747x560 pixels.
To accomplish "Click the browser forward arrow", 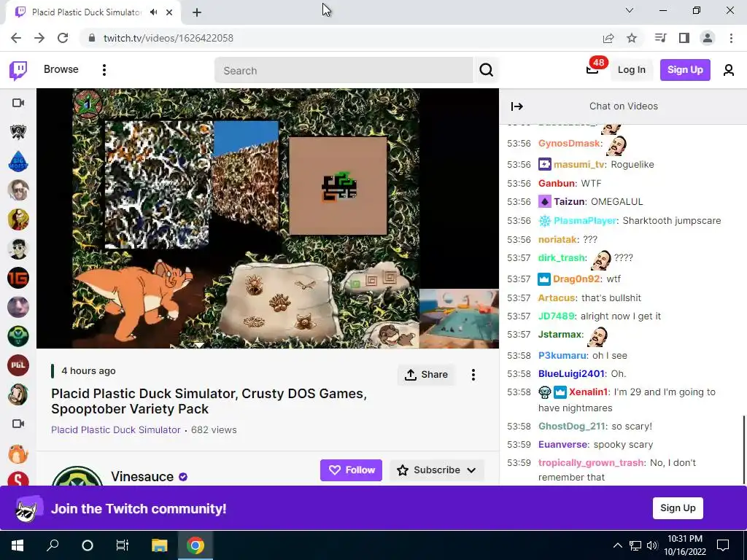I will [39, 38].
